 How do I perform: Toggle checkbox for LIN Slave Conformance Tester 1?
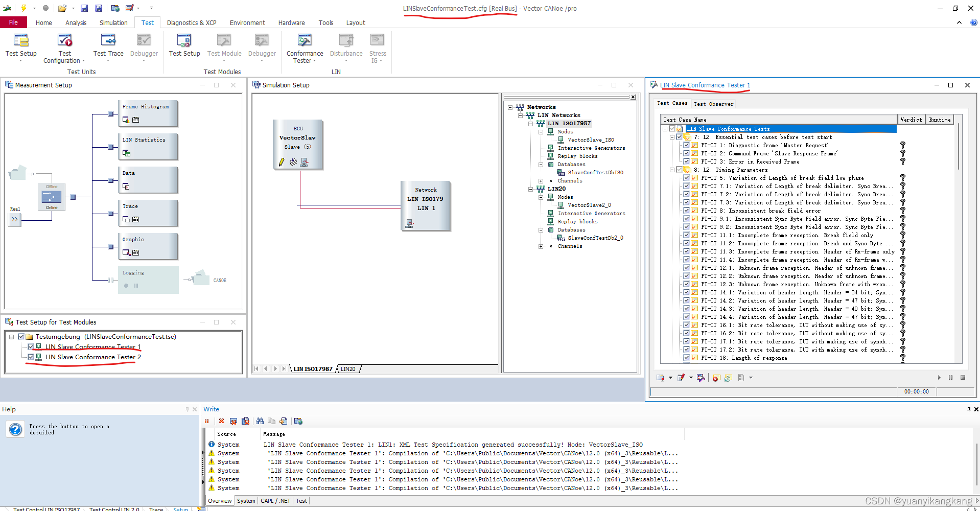point(31,346)
